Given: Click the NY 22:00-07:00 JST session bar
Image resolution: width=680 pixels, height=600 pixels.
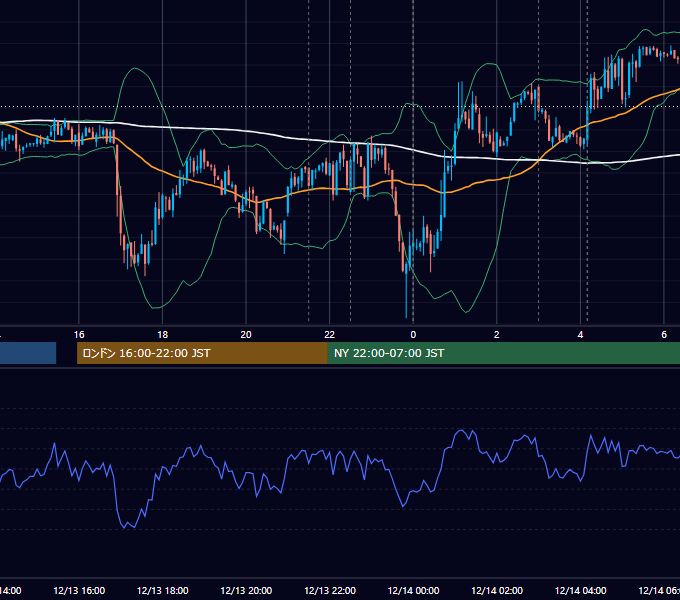Looking at the screenshot, I should (503, 353).
